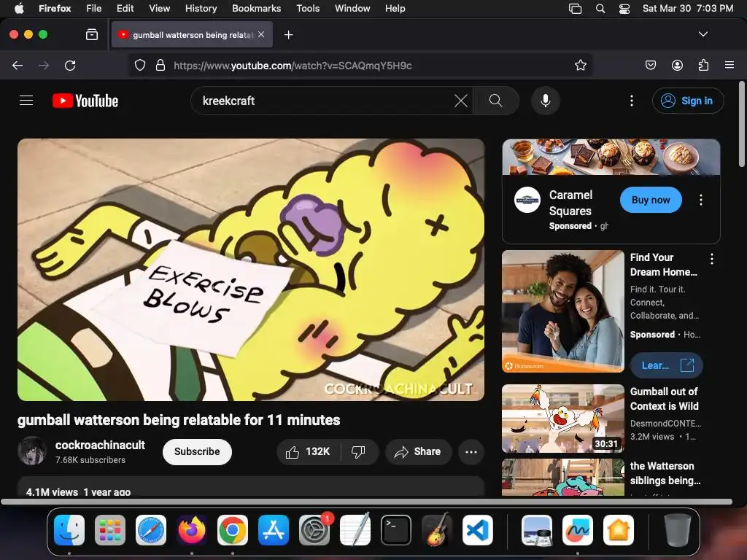Open the File menu
Viewport: 747px width, 560px height.
pyautogui.click(x=94, y=8)
